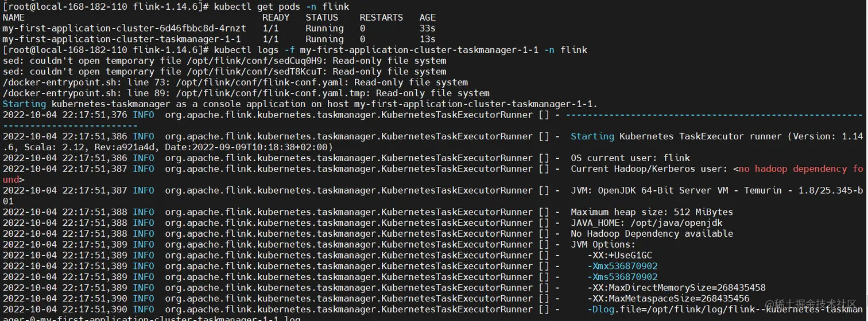The width and height of the screenshot is (868, 321).
Task: Click the first Running status value
Action: (324, 28)
